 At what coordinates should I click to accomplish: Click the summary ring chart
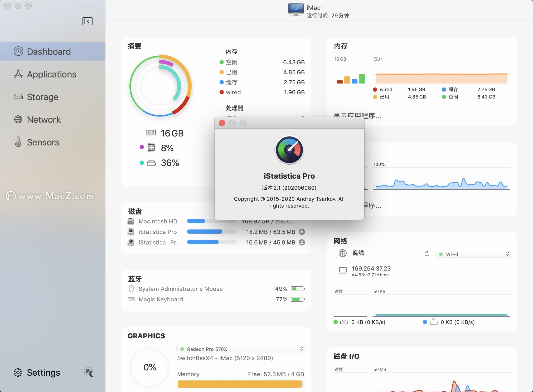tap(161, 86)
